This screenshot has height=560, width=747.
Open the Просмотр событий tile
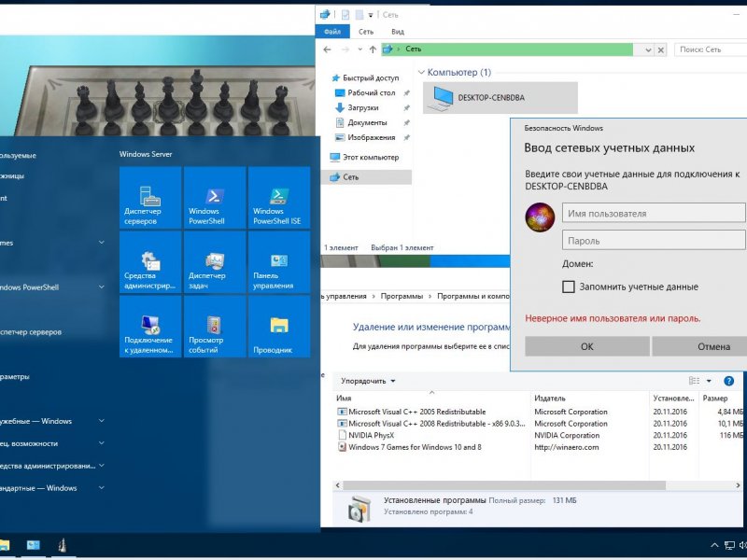click(215, 326)
